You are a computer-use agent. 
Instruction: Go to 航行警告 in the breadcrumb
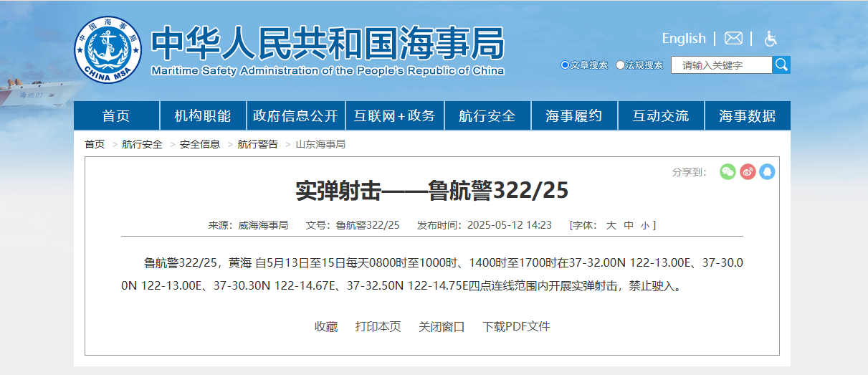(x=257, y=144)
